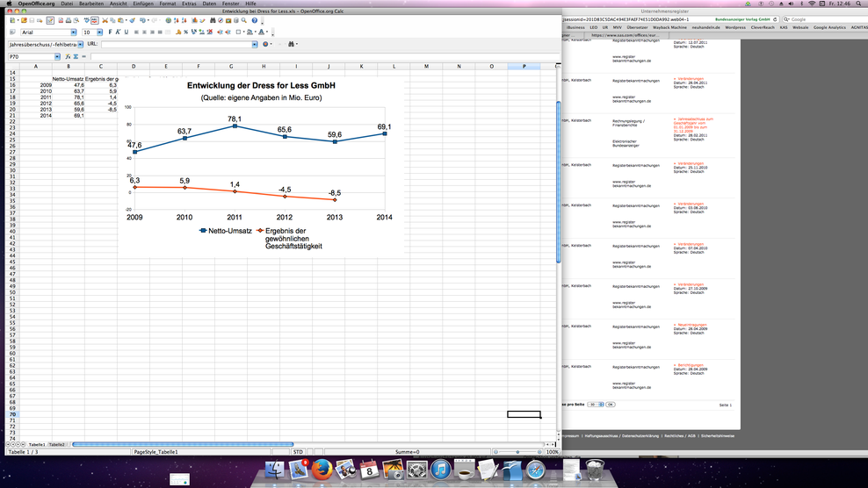This screenshot has width=868, height=488.
Task: Toggle the AutoSpellcheck ABC icon
Action: click(95, 20)
